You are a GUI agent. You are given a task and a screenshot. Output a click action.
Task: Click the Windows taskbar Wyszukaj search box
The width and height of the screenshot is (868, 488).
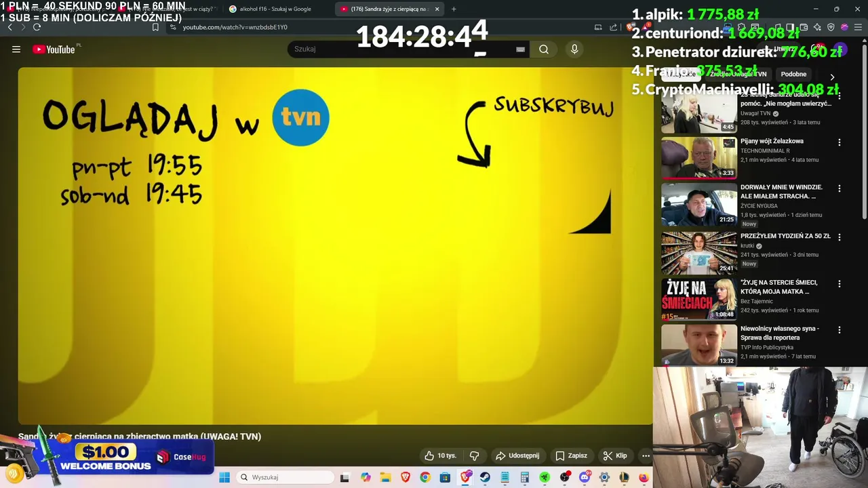pos(285,477)
